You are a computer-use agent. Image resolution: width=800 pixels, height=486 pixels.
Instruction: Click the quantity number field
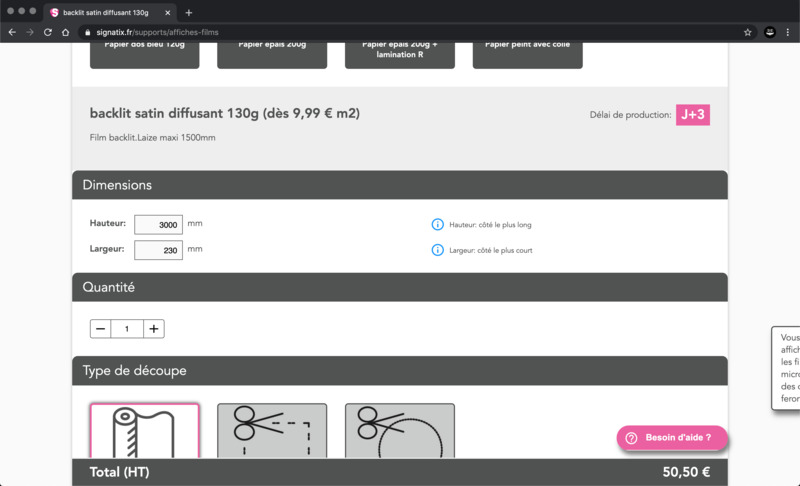pyautogui.click(x=127, y=329)
